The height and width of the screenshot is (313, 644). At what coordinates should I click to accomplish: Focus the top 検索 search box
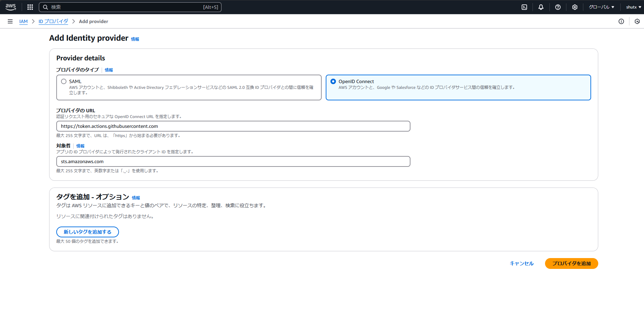click(x=130, y=7)
